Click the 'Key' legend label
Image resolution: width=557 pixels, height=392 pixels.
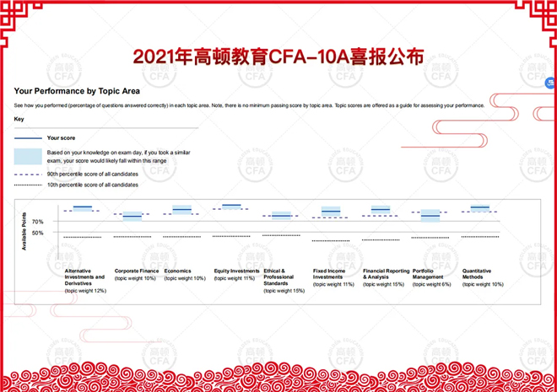pyautogui.click(x=19, y=119)
